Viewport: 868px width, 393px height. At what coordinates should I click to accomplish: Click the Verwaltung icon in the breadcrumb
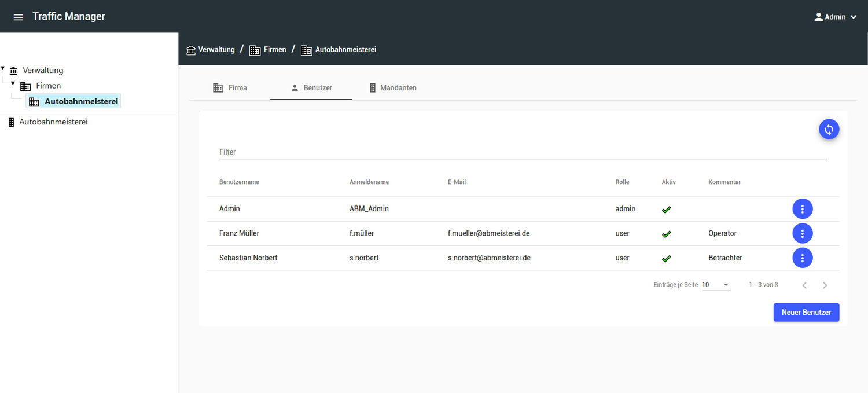(191, 50)
